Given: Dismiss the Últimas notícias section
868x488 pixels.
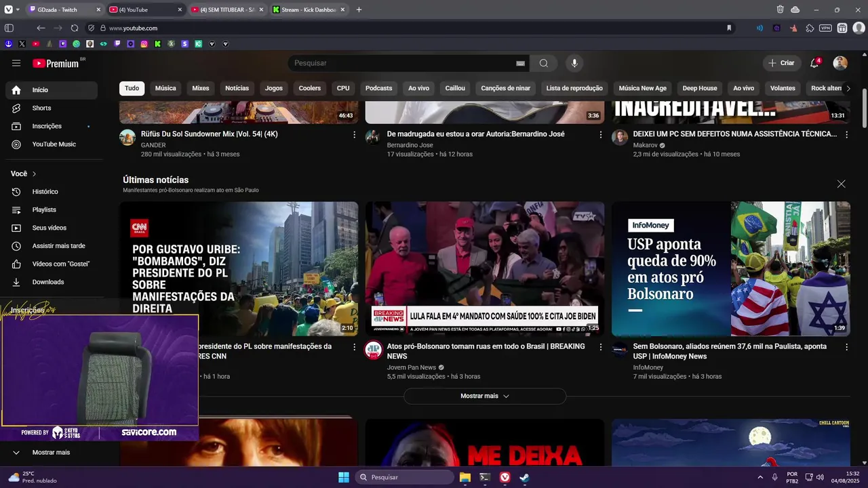Looking at the screenshot, I should [841, 184].
